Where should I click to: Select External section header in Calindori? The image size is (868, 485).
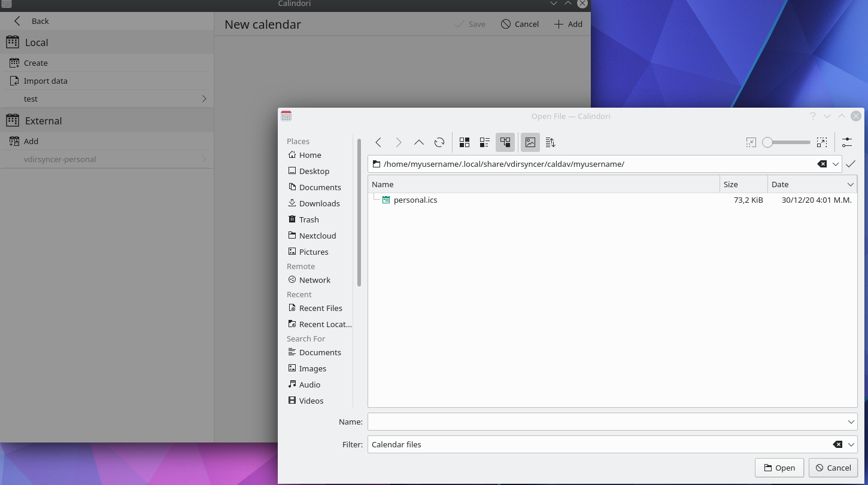pos(107,121)
